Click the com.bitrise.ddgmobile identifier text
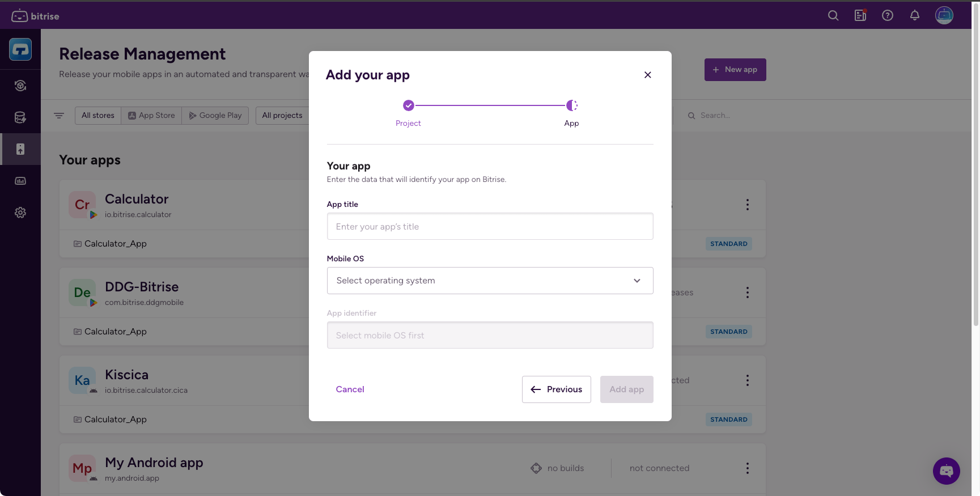This screenshot has height=496, width=980. coord(145,303)
